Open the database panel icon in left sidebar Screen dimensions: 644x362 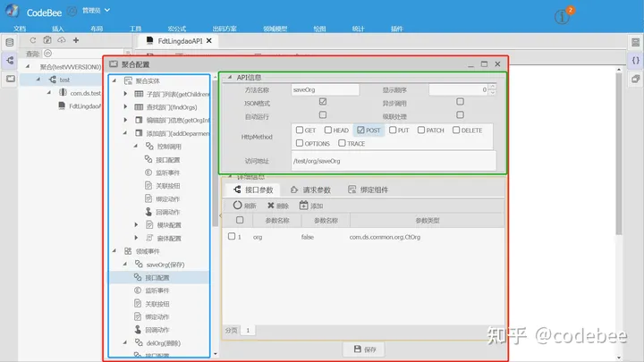click(x=10, y=42)
